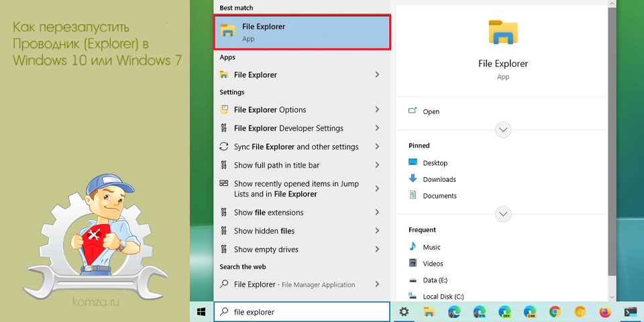Expand the Pinned list chevron
Viewport: 644px width, 322px height.
(x=503, y=214)
